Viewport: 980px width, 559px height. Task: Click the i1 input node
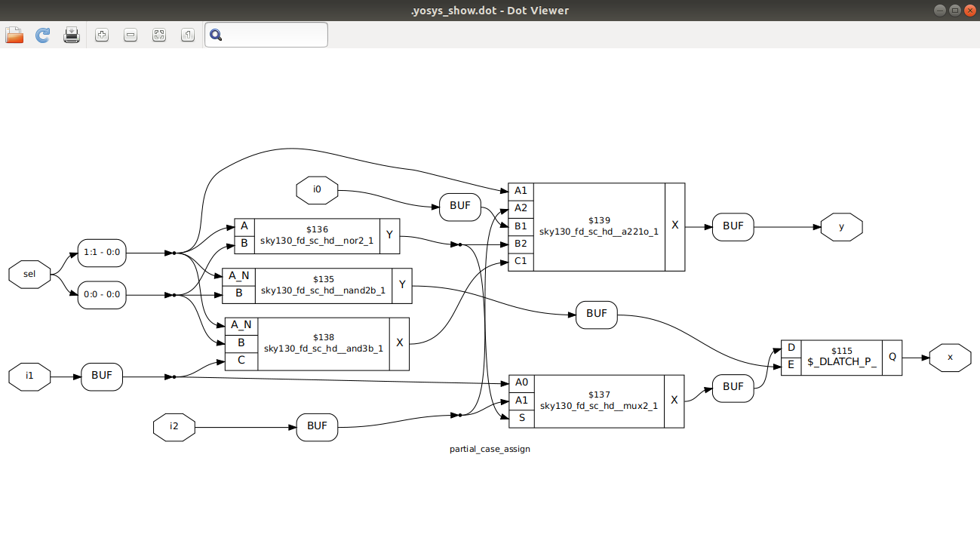click(29, 376)
